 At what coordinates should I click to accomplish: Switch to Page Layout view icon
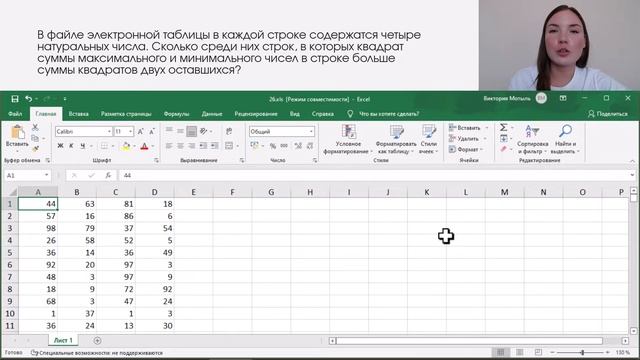click(x=520, y=352)
